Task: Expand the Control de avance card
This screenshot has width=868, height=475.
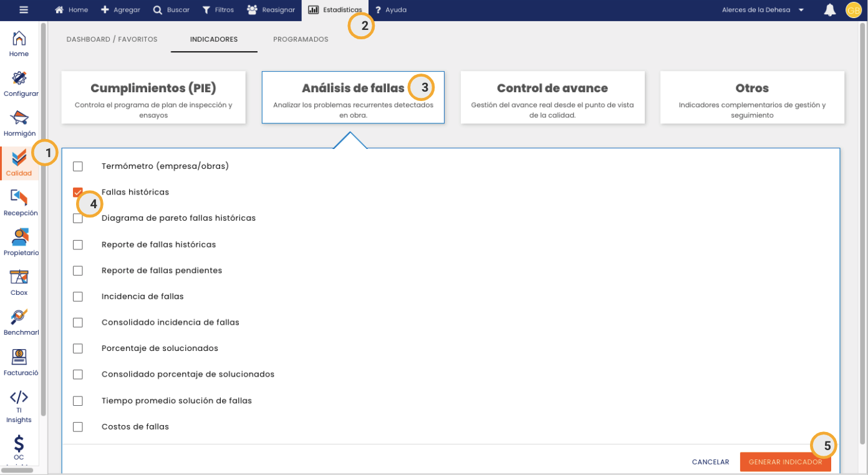Action: pos(552,97)
